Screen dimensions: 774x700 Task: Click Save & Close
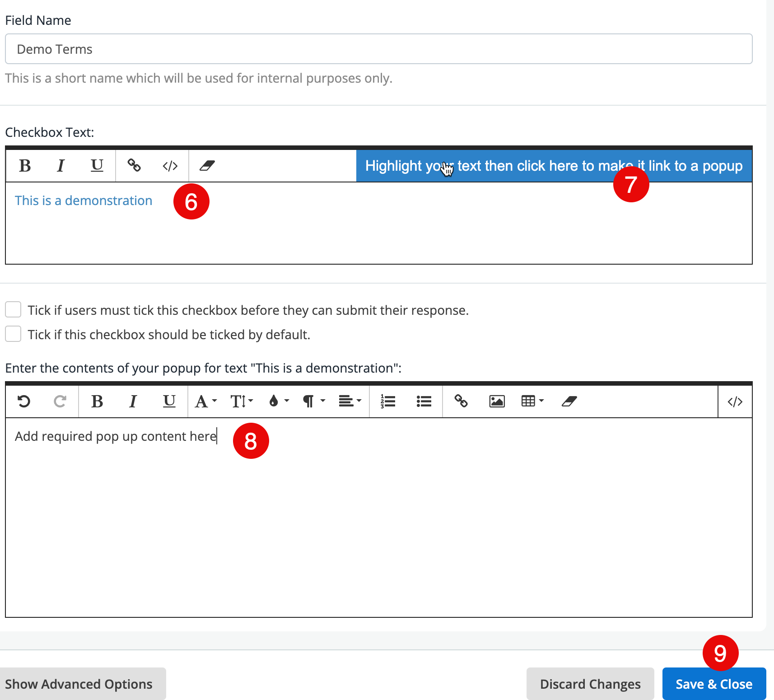714,684
